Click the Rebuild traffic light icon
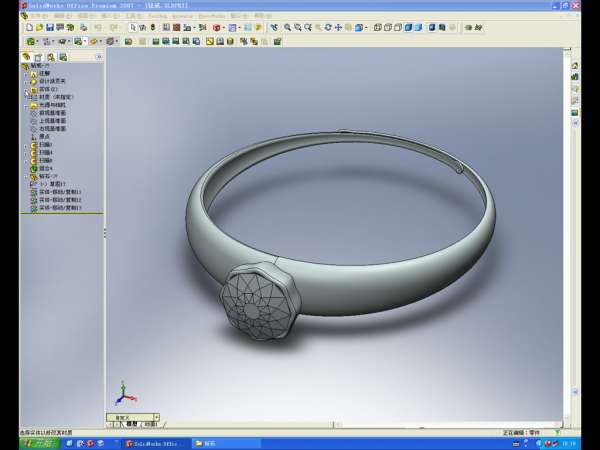 153,28
